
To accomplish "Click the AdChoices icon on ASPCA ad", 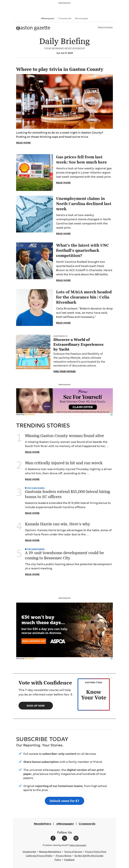I will click(111, 658).
